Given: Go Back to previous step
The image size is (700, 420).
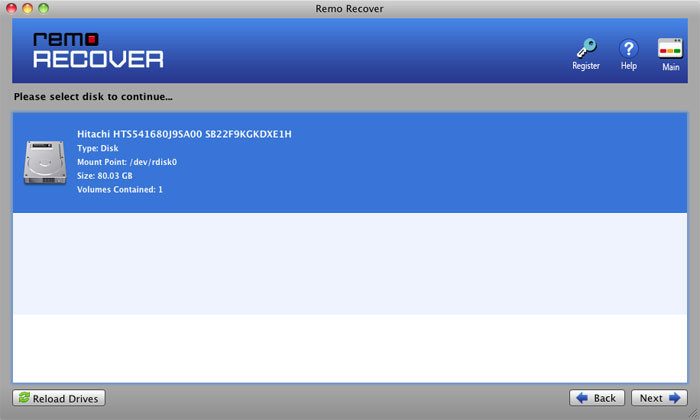Looking at the screenshot, I should point(596,398).
